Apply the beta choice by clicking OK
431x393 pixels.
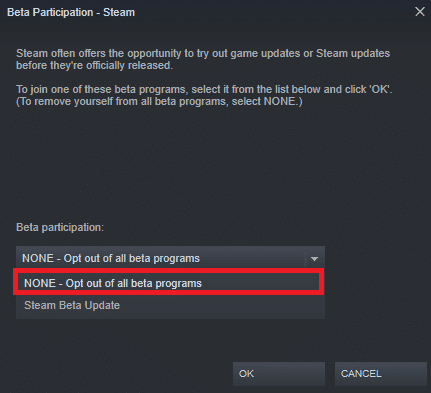(279, 374)
